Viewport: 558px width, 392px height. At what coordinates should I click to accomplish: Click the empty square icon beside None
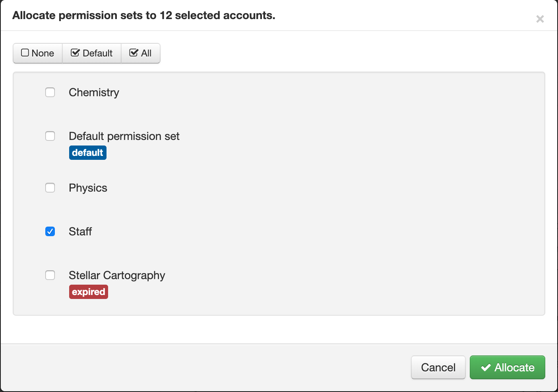pos(25,53)
